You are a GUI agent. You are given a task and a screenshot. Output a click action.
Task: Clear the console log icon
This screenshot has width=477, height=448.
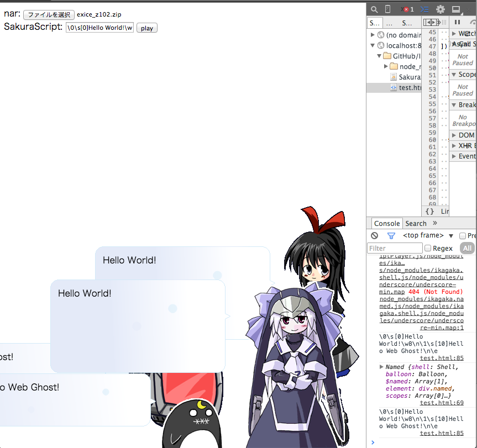click(x=375, y=235)
